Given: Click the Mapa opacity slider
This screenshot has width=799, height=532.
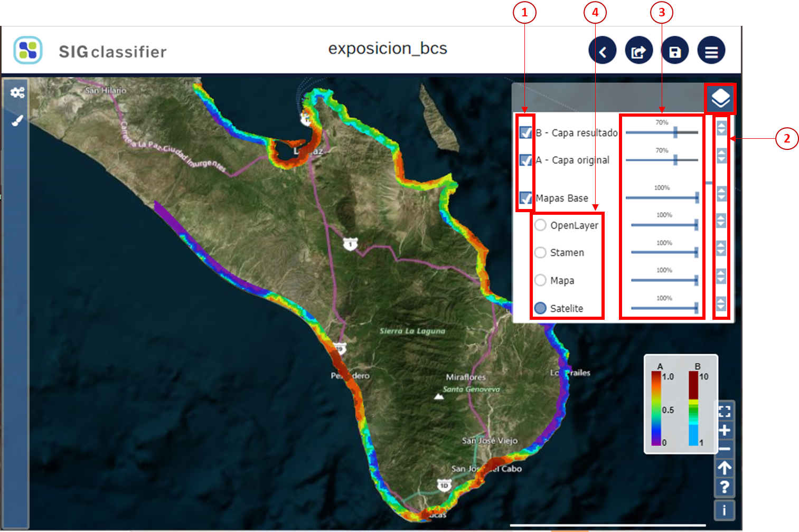Looking at the screenshot, I should coord(664,280).
